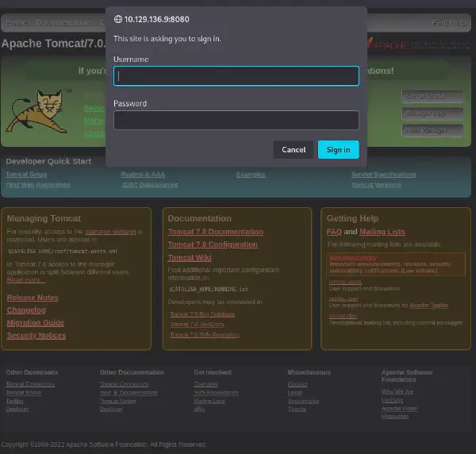
Task: Open the Tomcat 7.0 SVN Repository link
Action: point(205,335)
